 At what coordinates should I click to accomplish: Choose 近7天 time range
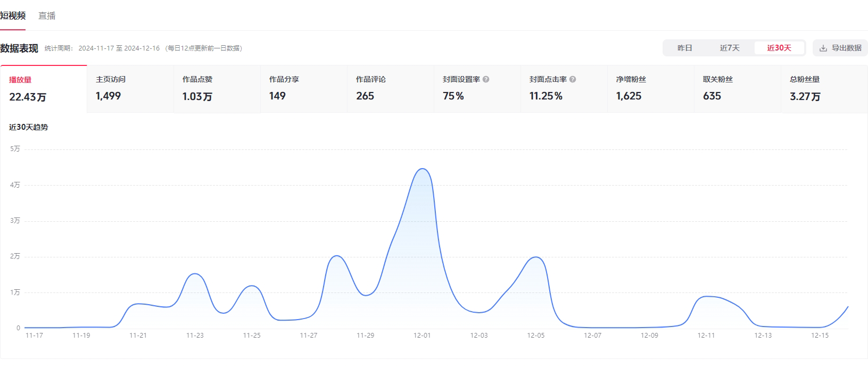[730, 48]
